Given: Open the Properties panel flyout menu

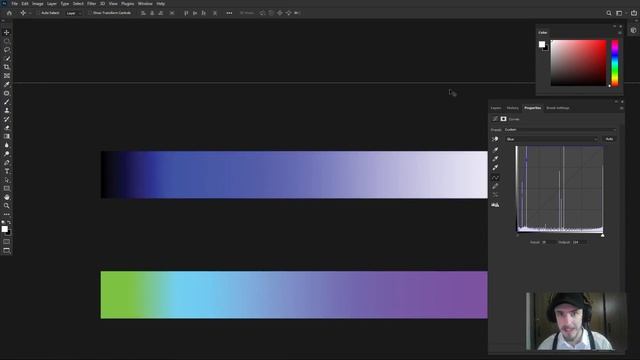Looking at the screenshot, I should click(x=621, y=108).
